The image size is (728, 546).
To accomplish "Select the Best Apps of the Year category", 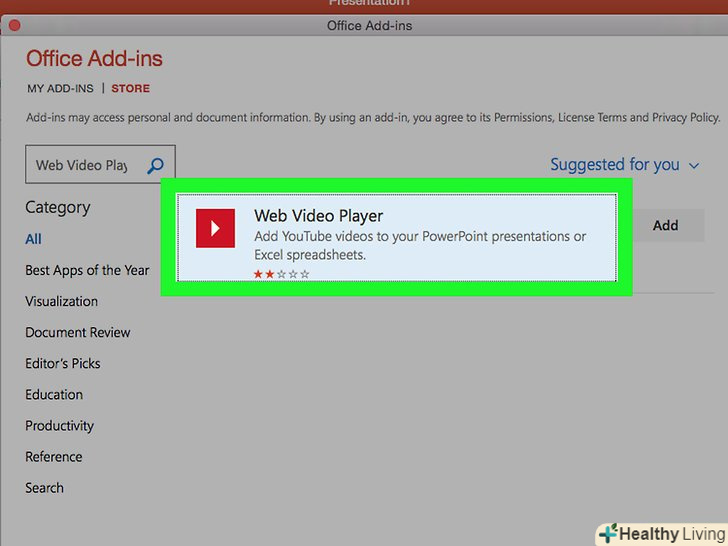I will [87, 270].
